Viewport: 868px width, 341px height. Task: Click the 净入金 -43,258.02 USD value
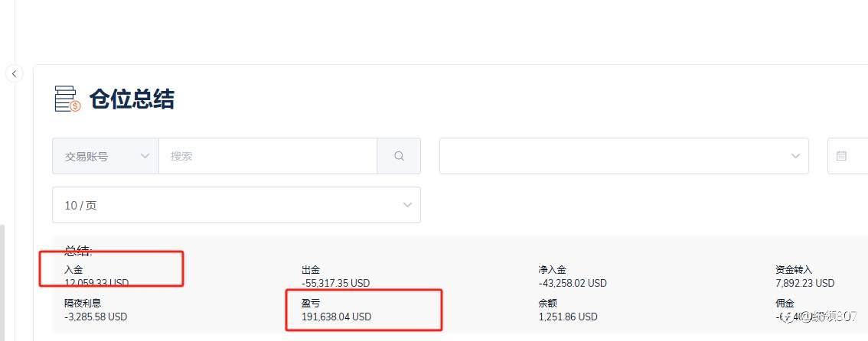573,283
